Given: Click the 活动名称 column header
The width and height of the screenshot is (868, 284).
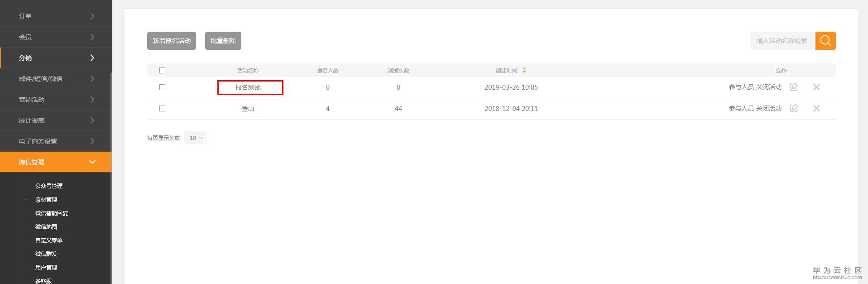Looking at the screenshot, I should pos(248,70).
